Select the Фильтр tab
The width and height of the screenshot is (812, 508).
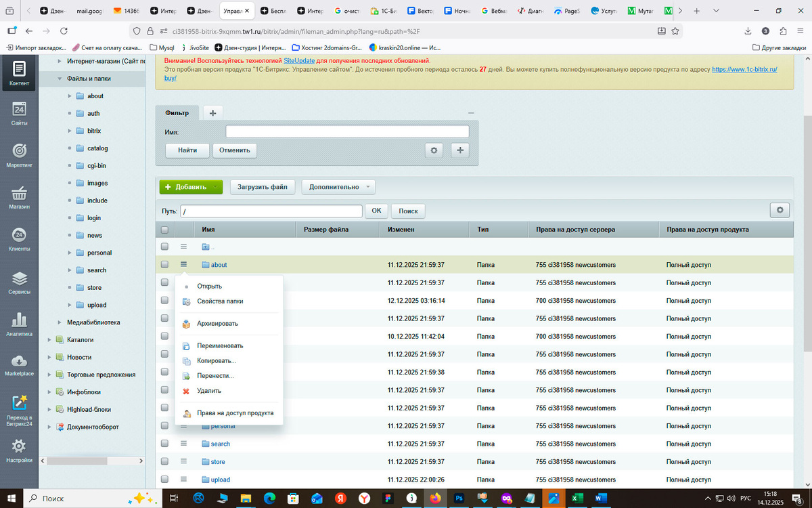[x=177, y=112]
